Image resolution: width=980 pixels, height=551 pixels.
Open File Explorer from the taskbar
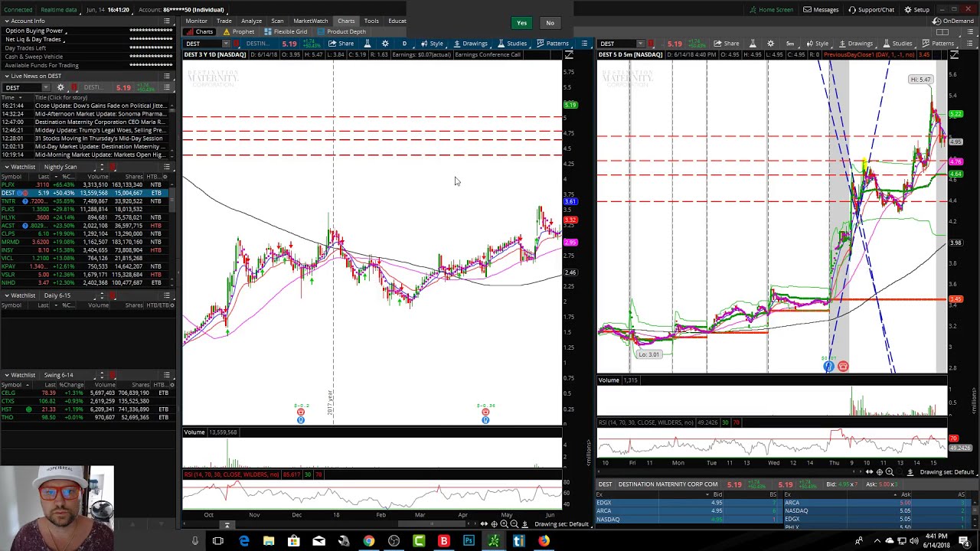(x=269, y=541)
